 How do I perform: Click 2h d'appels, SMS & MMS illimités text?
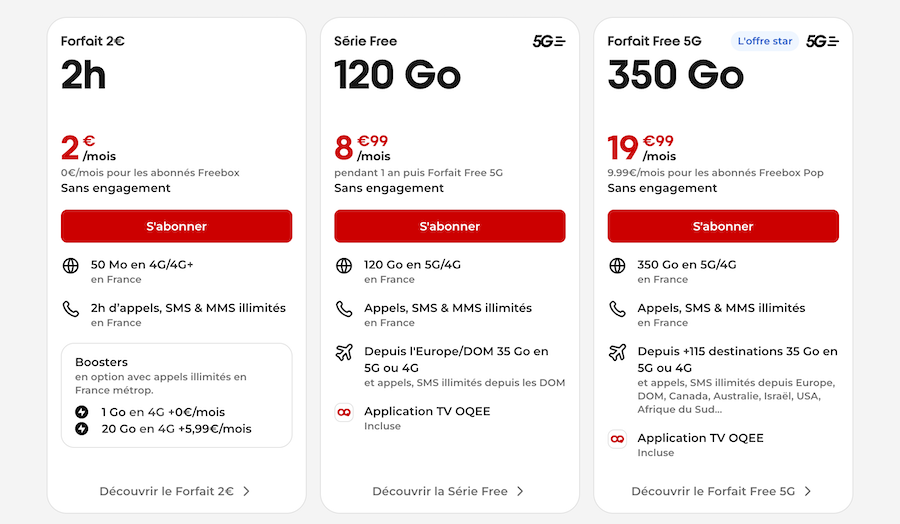coord(188,308)
